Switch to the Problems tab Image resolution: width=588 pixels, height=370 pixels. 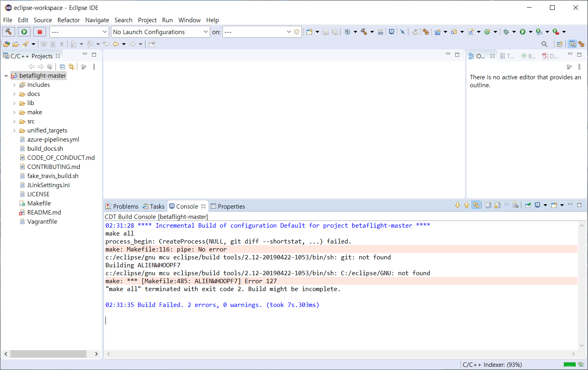(122, 206)
